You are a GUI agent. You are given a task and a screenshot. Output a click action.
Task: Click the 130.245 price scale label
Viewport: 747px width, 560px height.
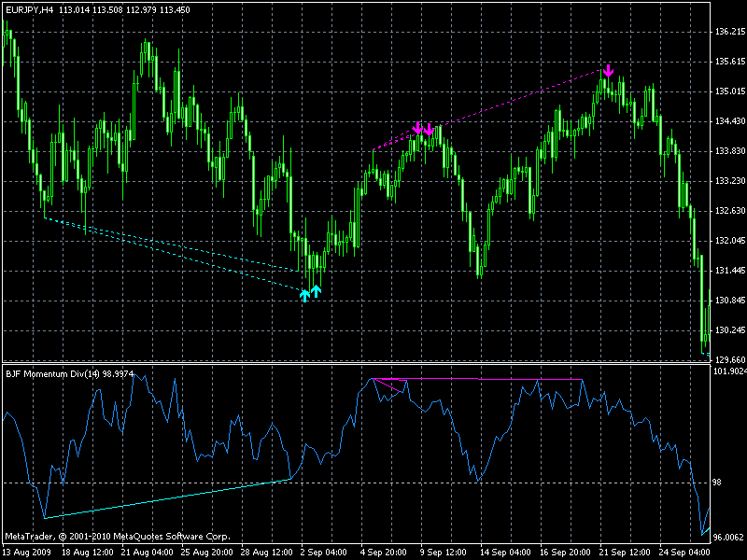[x=730, y=330]
